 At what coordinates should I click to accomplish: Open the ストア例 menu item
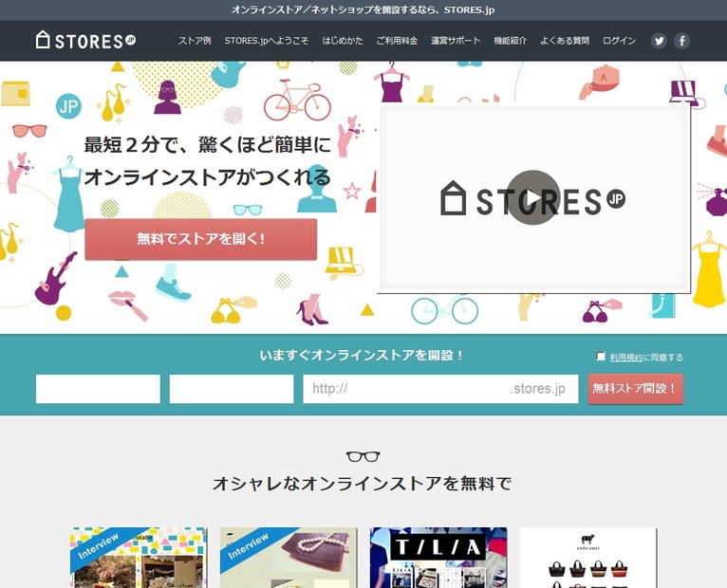click(x=195, y=41)
